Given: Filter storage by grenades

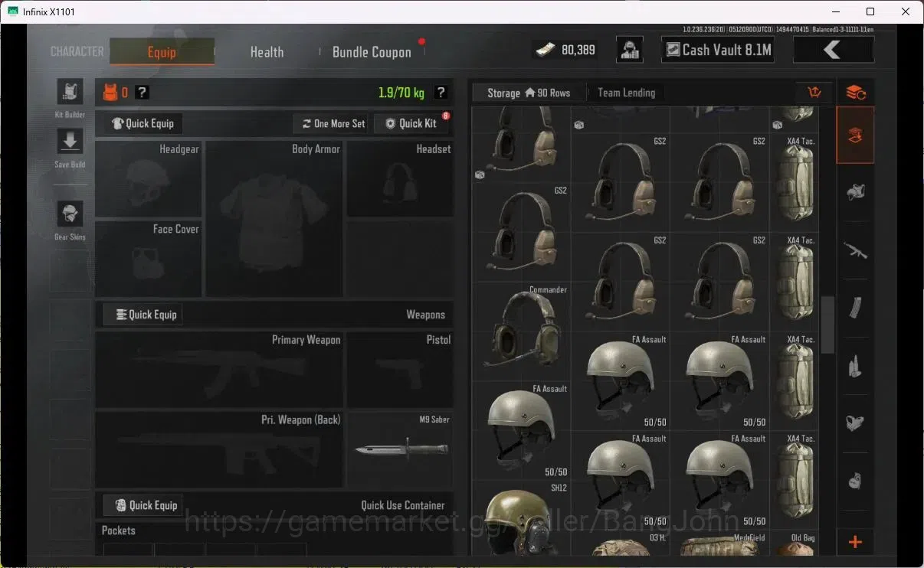Looking at the screenshot, I should (856, 481).
